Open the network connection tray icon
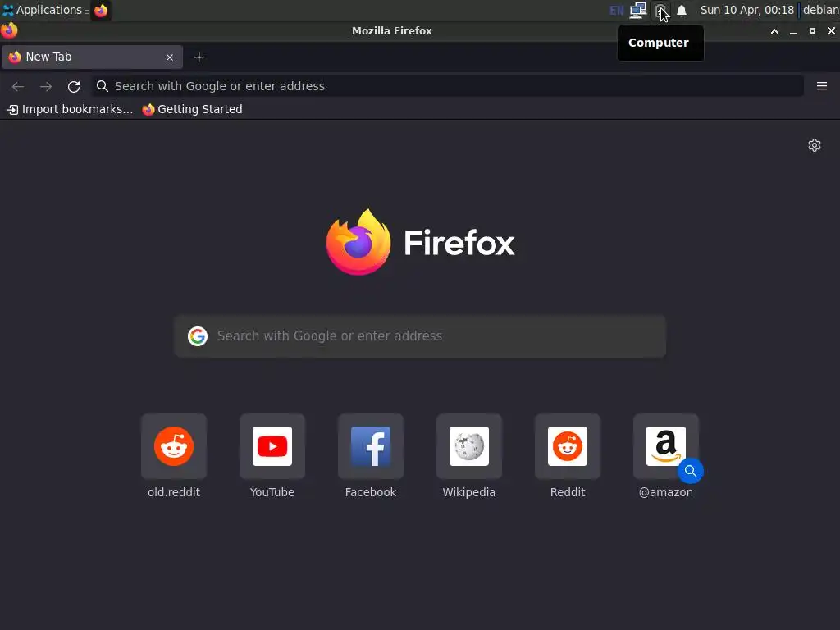The image size is (840, 630). [638, 10]
